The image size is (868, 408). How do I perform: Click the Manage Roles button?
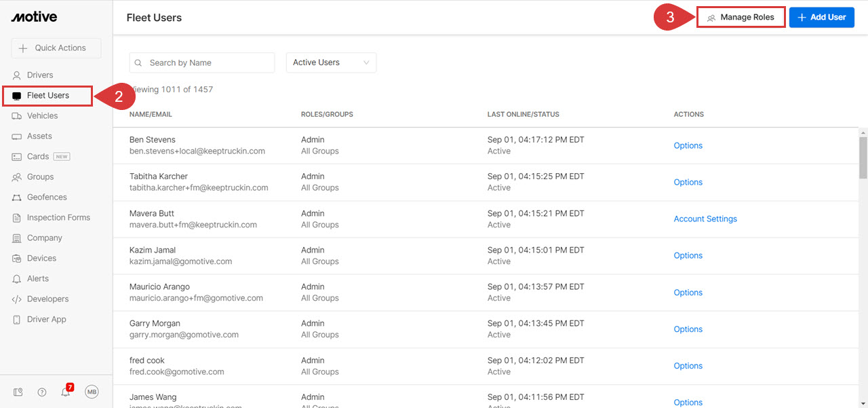741,17
